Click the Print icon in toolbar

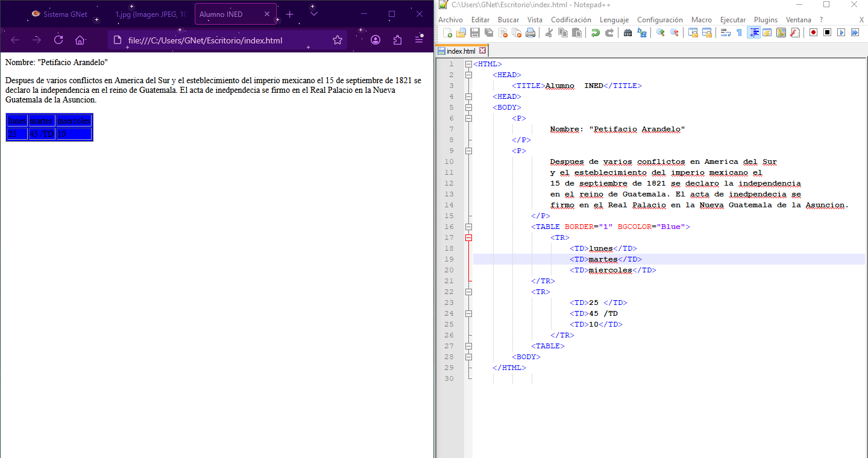click(530, 33)
